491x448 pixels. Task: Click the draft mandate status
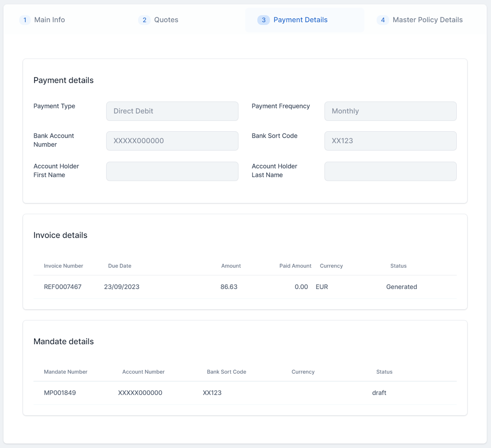[379, 393]
